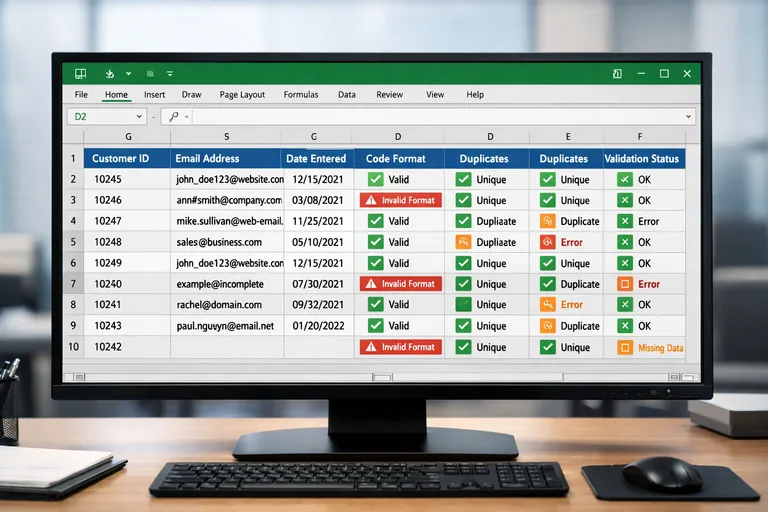This screenshot has width=768, height=512.
Task: Click the orange icon beside Duplicate in row 4
Action: point(548,221)
